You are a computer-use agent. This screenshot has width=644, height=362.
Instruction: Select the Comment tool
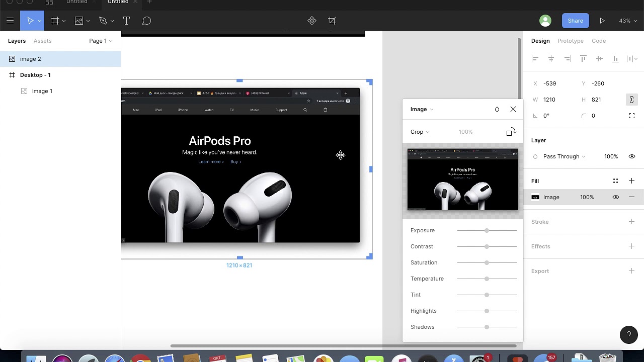146,21
